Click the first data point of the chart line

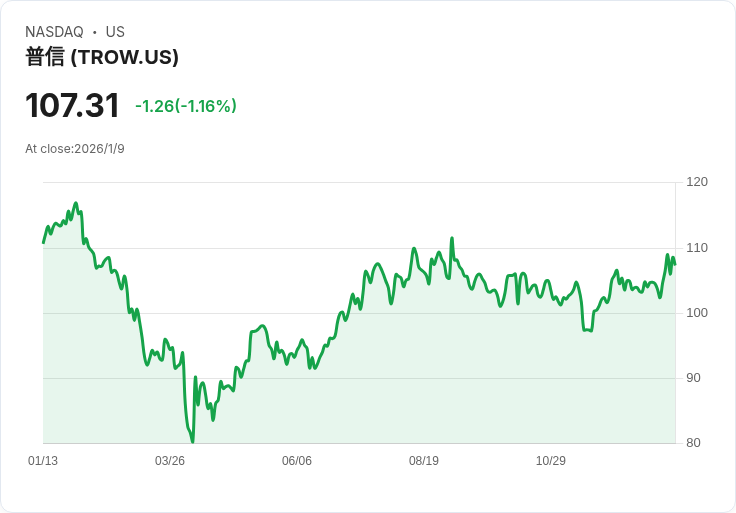coord(43,242)
